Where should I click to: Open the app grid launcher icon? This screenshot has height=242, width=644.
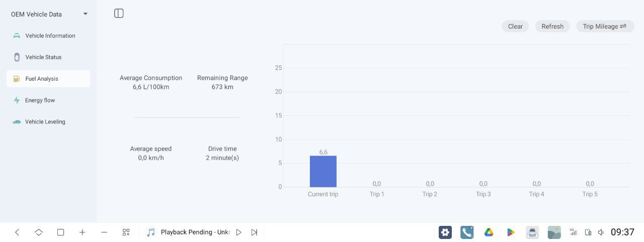tap(126, 232)
